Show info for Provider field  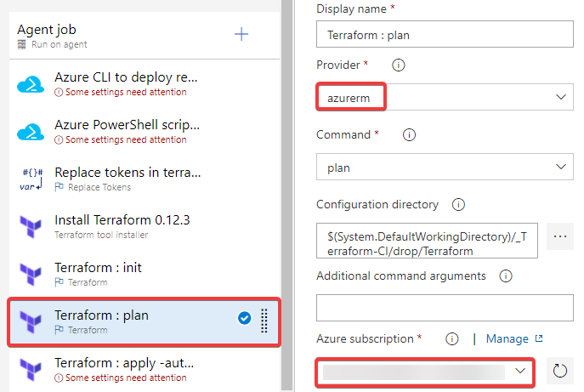(398, 65)
